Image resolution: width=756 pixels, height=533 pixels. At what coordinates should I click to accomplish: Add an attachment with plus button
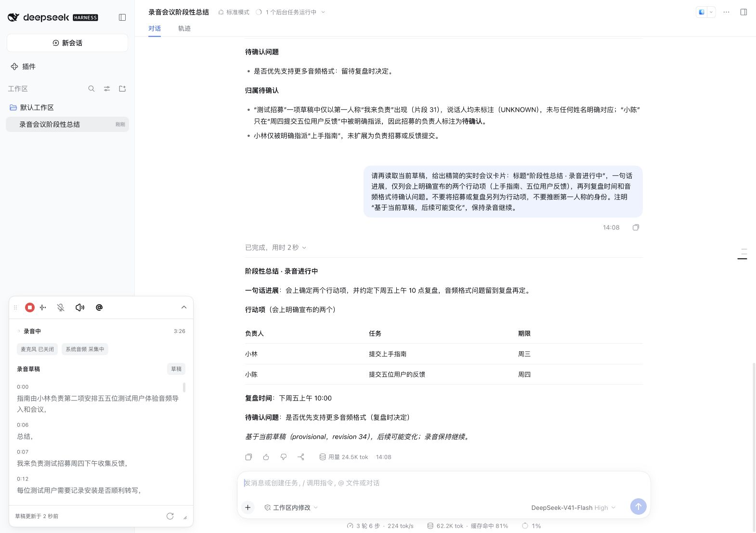pos(248,507)
